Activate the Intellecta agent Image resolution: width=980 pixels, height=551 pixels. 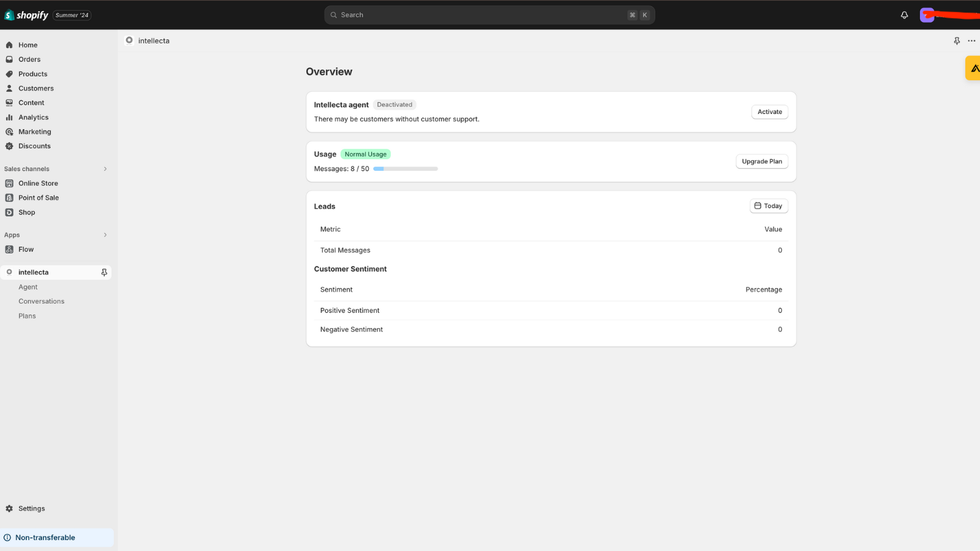coord(769,112)
